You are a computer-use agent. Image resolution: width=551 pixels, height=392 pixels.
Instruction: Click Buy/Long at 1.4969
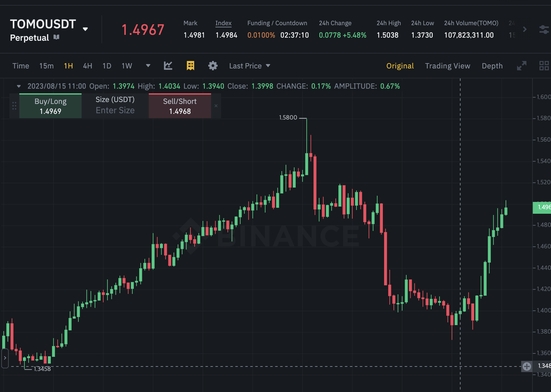pos(50,106)
